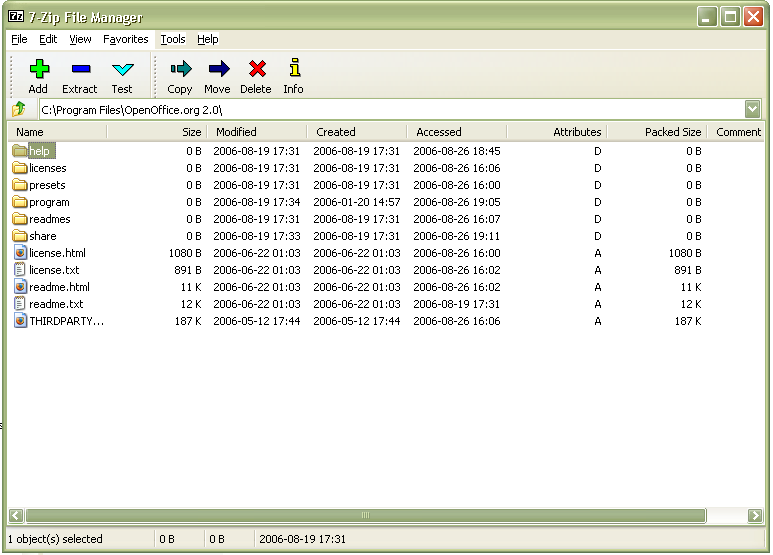The width and height of the screenshot is (773, 555).
Task: Sort by Name column header
Action: (x=57, y=132)
